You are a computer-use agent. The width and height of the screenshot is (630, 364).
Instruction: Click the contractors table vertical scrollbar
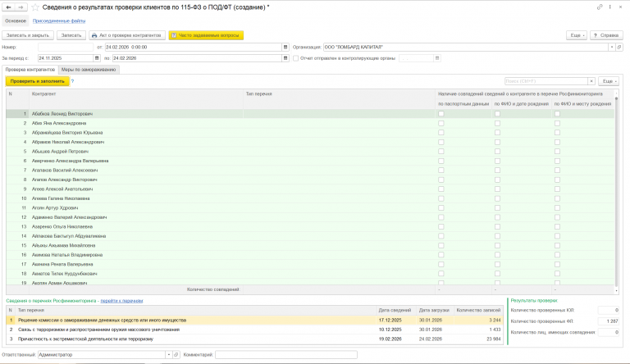616,191
